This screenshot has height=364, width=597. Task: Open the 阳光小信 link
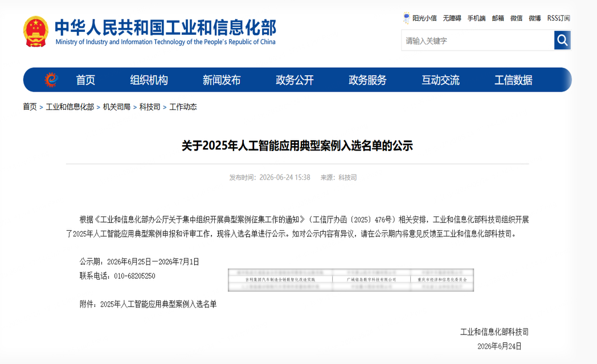click(424, 18)
